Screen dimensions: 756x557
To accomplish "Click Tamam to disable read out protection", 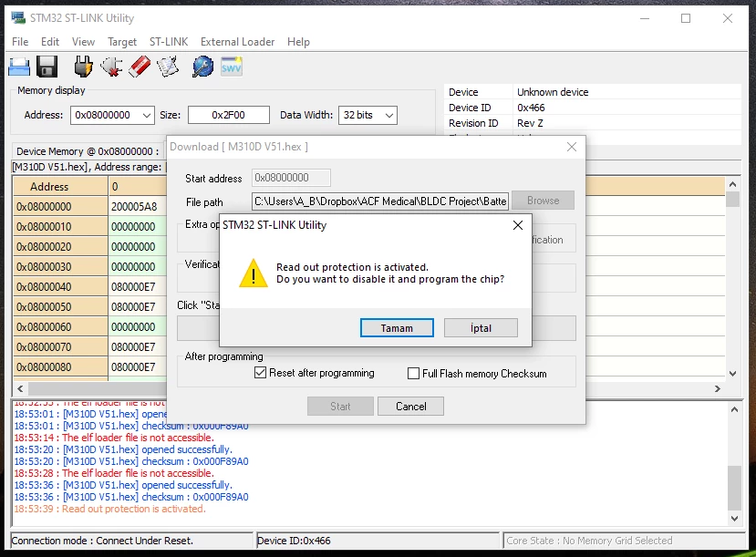I will click(x=397, y=328).
